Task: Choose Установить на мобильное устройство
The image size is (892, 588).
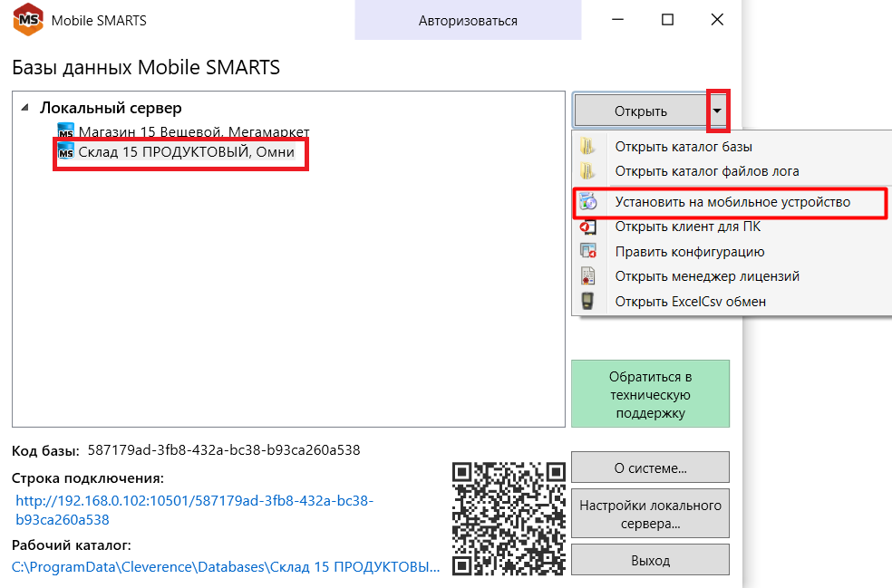Action: pos(732,202)
